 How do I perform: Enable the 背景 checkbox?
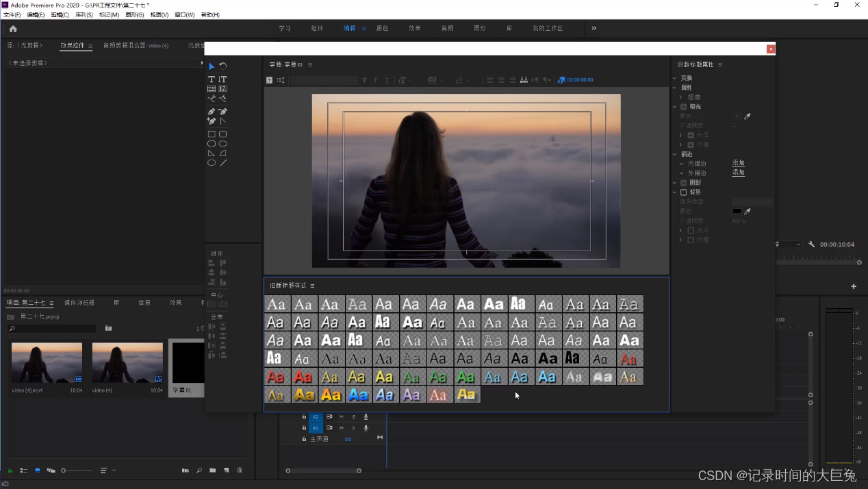683,192
